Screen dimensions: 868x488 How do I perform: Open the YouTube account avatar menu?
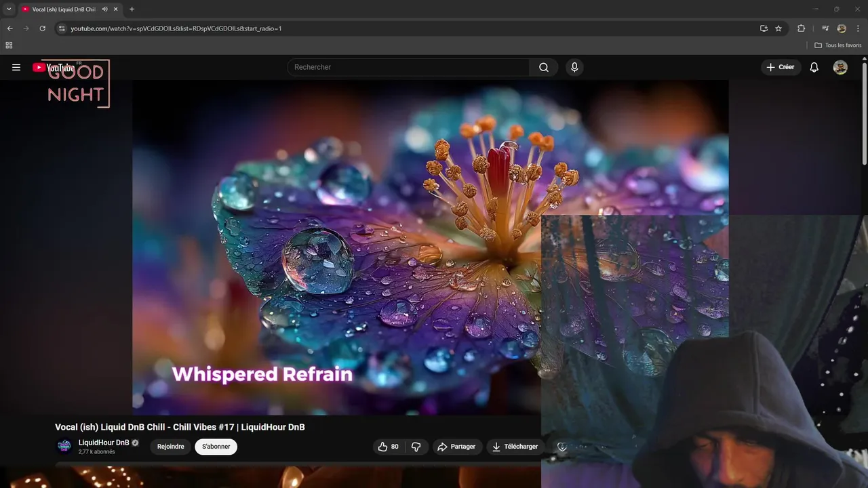(x=840, y=67)
